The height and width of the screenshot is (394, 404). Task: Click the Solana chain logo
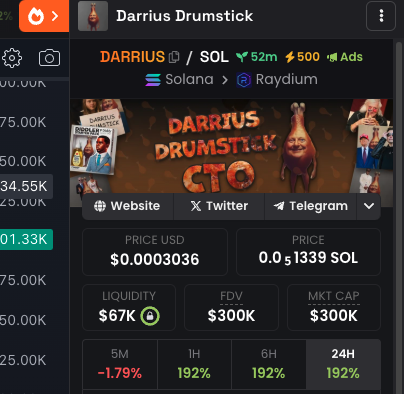click(153, 80)
